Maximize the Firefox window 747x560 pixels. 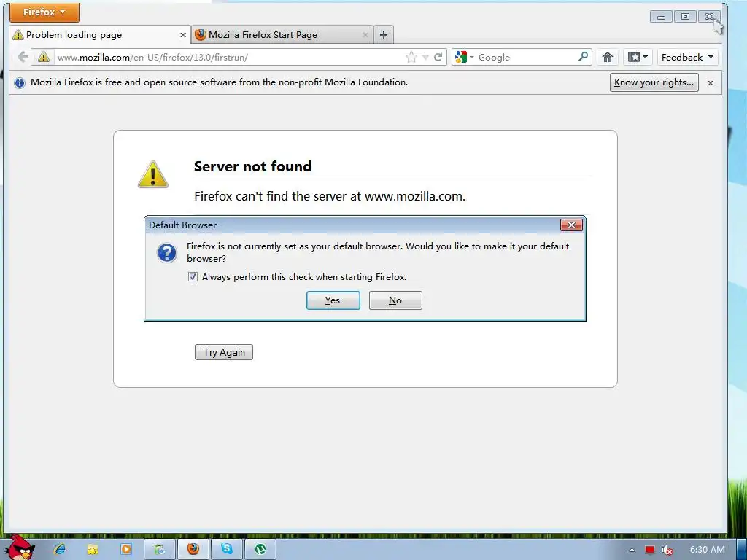pyautogui.click(x=685, y=17)
